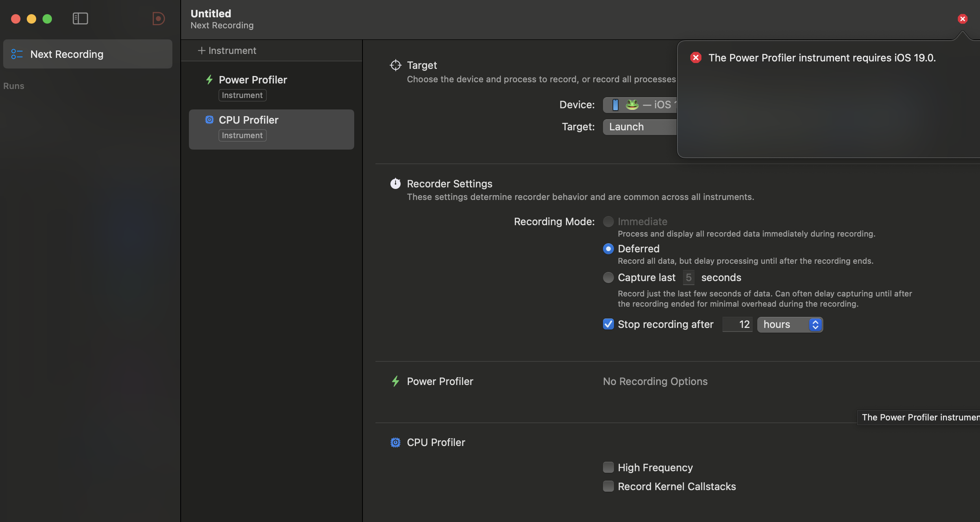The height and width of the screenshot is (522, 980).
Task: Select the Capture last seconds radio option
Action: [x=608, y=278]
